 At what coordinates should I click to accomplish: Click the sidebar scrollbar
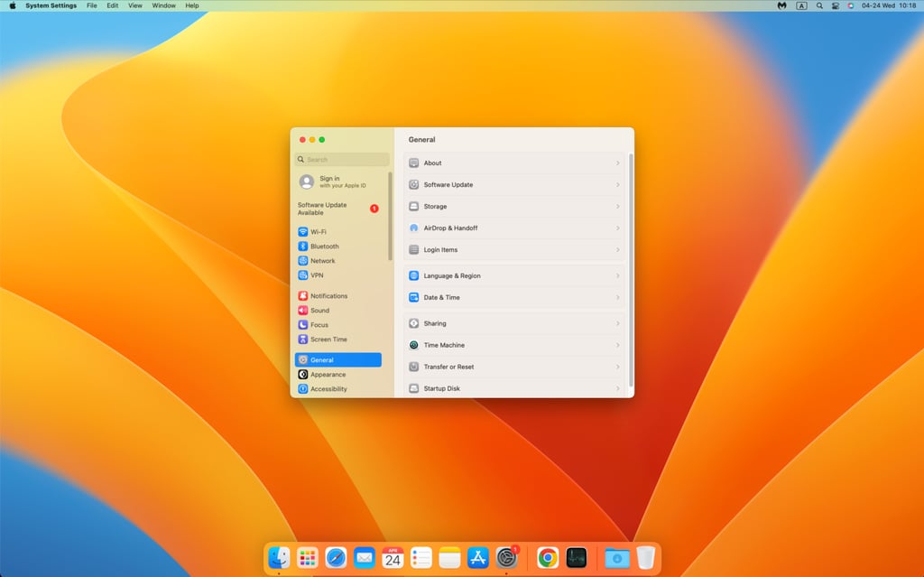click(390, 216)
